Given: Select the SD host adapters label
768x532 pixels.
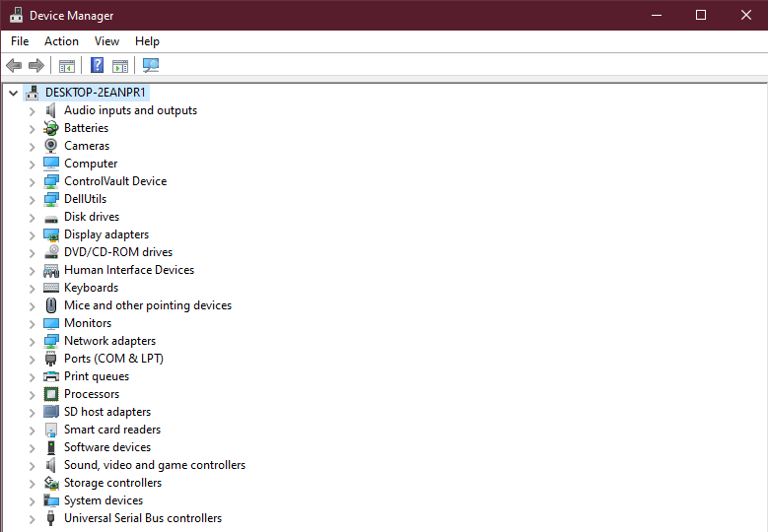Looking at the screenshot, I should click(x=107, y=412).
